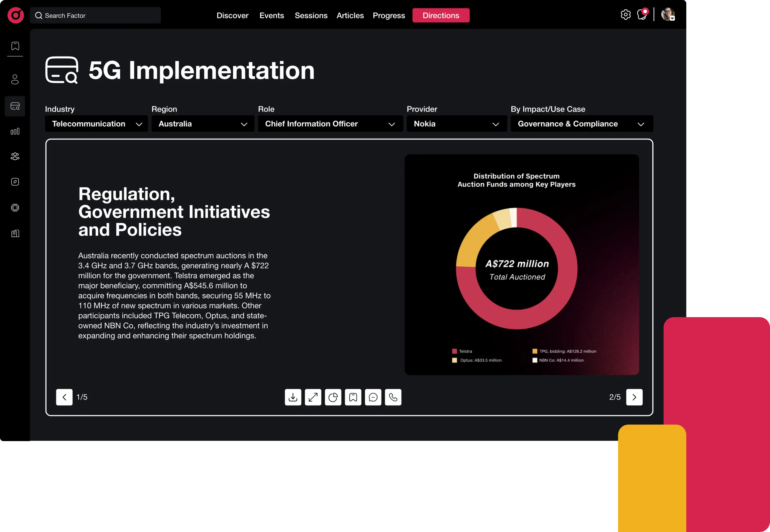This screenshot has width=770, height=532.
Task: Expand the Region dropdown showing Australia
Action: [203, 124]
